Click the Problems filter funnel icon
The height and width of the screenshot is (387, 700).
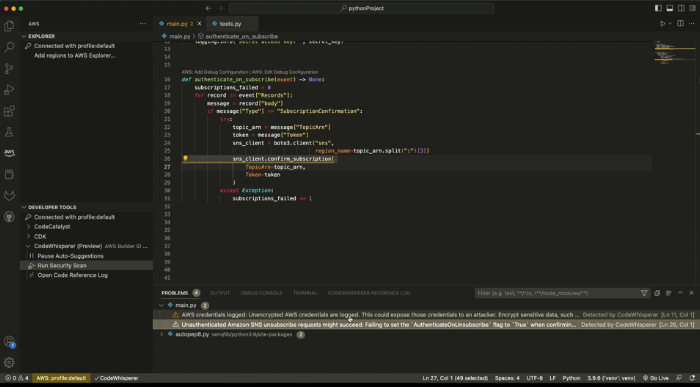point(644,293)
